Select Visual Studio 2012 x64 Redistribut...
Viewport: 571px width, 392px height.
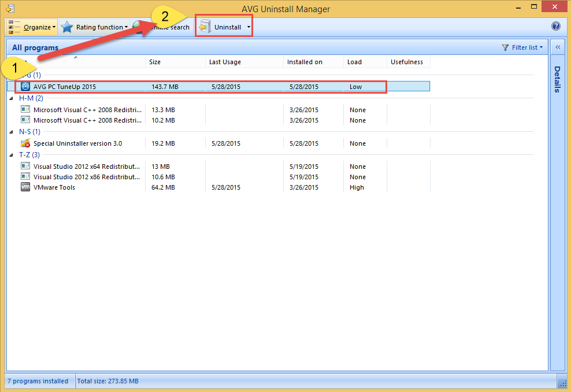[x=218, y=167]
